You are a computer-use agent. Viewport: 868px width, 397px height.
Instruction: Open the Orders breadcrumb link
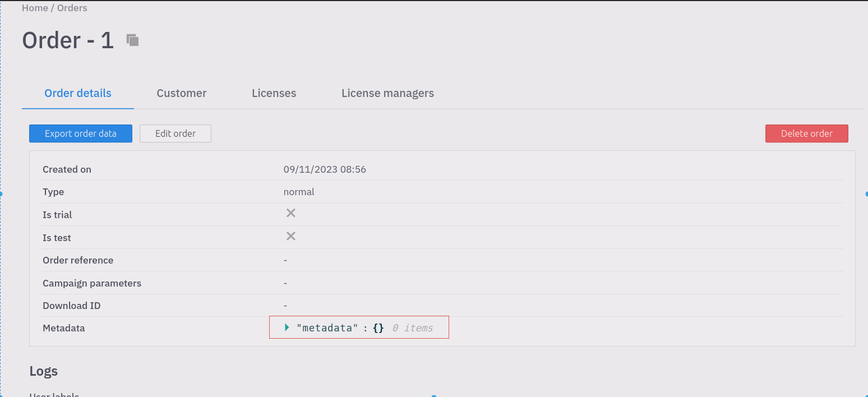pos(72,7)
